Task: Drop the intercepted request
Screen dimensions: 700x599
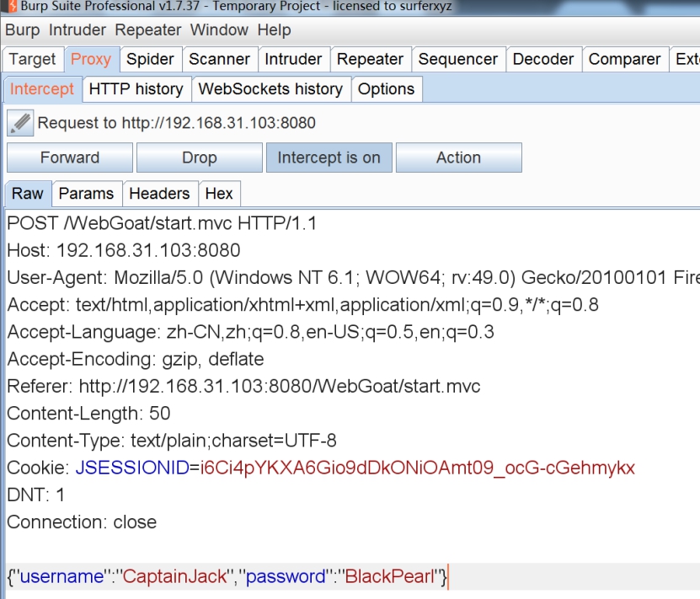Action: click(x=200, y=158)
